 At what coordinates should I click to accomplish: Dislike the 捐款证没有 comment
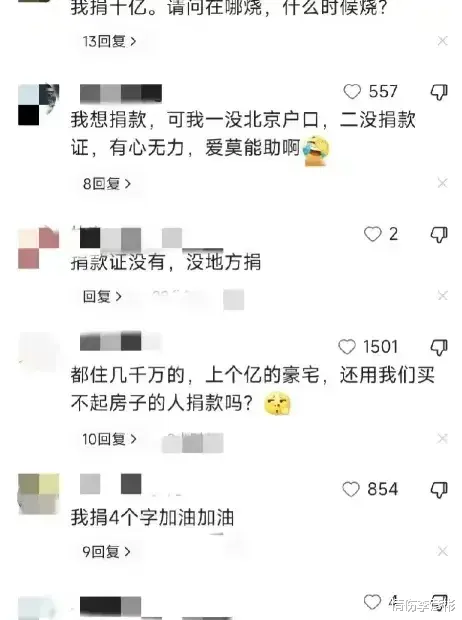(x=439, y=235)
